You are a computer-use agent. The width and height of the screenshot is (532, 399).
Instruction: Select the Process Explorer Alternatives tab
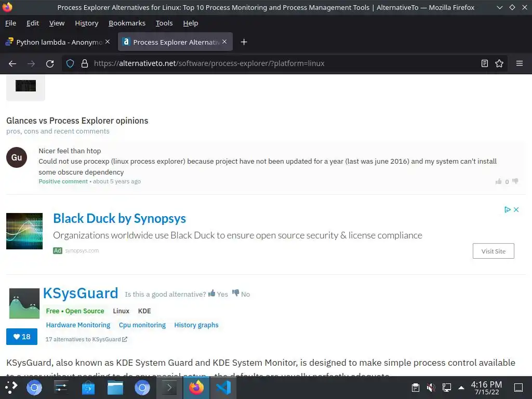[175, 42]
